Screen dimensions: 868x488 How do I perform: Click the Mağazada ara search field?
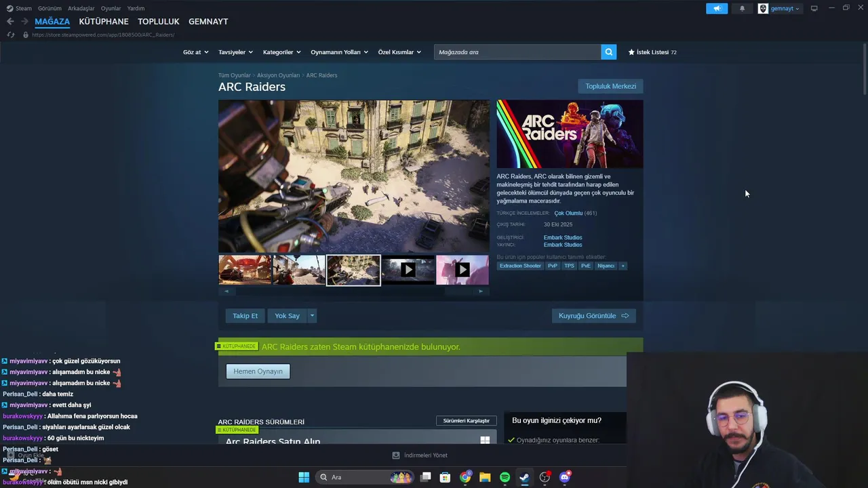(517, 52)
